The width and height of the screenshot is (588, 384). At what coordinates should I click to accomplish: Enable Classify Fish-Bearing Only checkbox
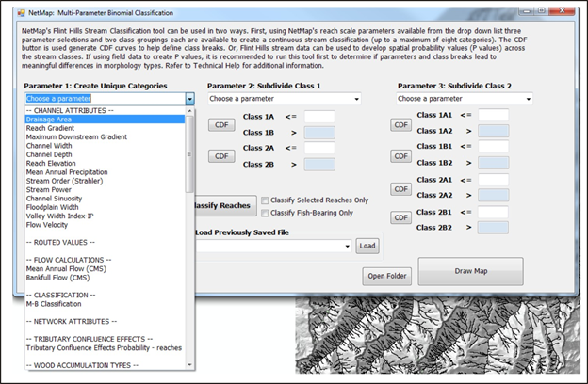click(265, 213)
